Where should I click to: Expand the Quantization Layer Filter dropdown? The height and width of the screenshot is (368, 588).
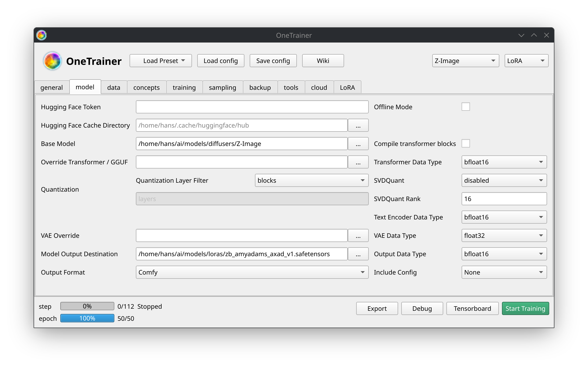[x=312, y=180]
